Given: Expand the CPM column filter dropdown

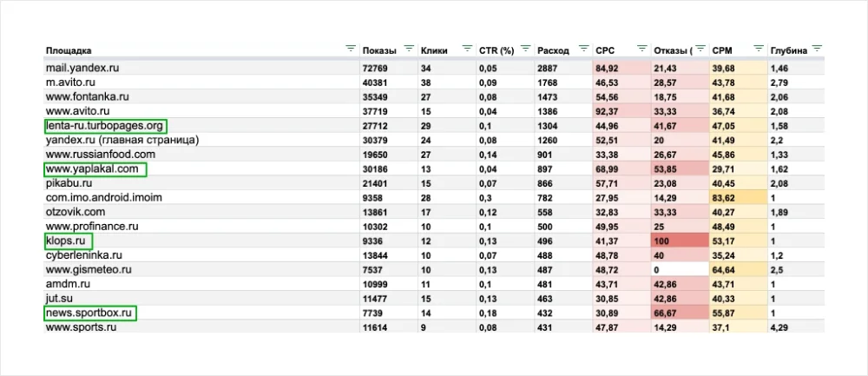Looking at the screenshot, I should (759, 49).
